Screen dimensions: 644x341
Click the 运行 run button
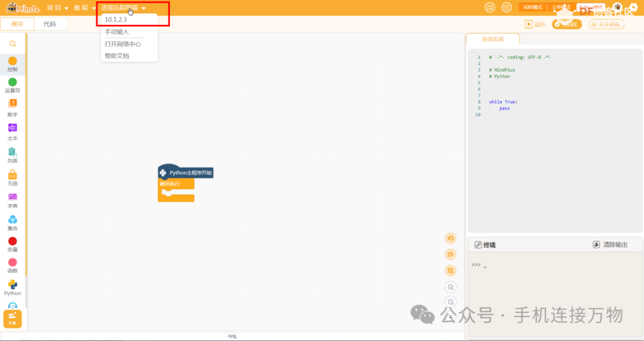click(x=535, y=24)
